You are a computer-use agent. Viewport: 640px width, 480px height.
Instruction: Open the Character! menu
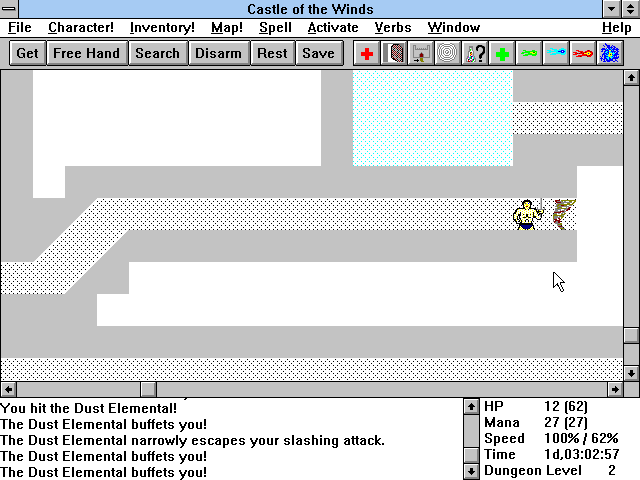pyautogui.click(x=81, y=28)
